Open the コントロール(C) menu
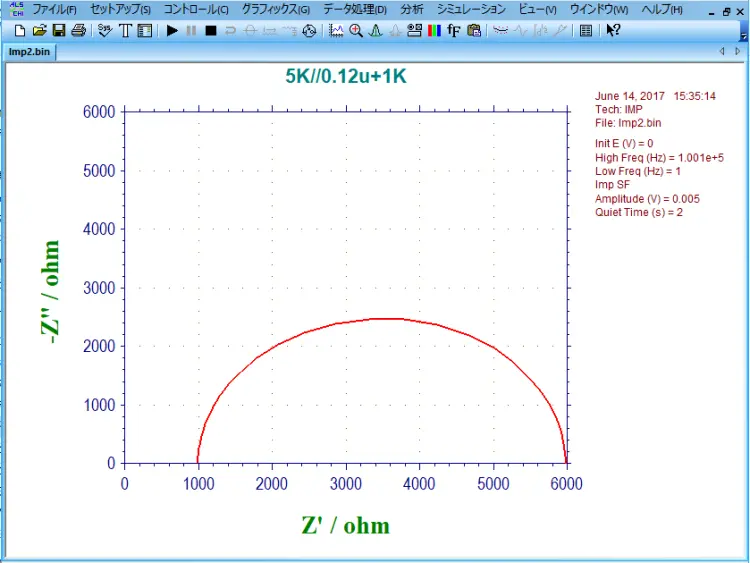Image resolution: width=750 pixels, height=563 pixels. (196, 10)
